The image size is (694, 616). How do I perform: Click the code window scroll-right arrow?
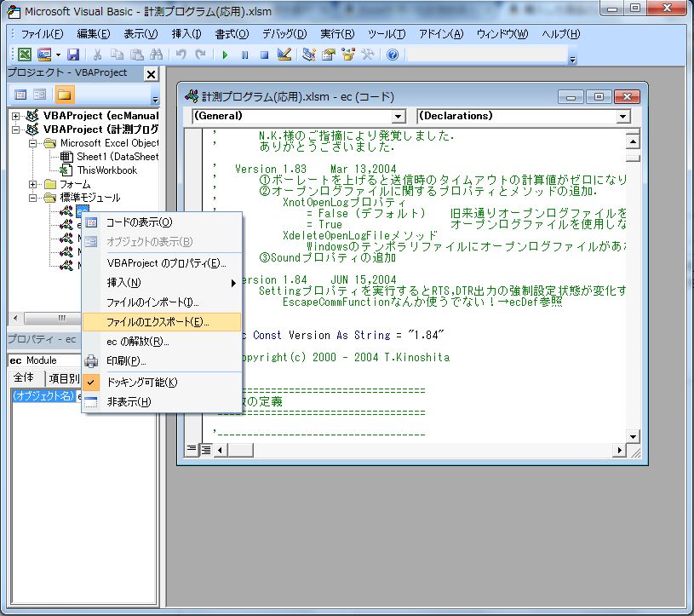[619, 451]
